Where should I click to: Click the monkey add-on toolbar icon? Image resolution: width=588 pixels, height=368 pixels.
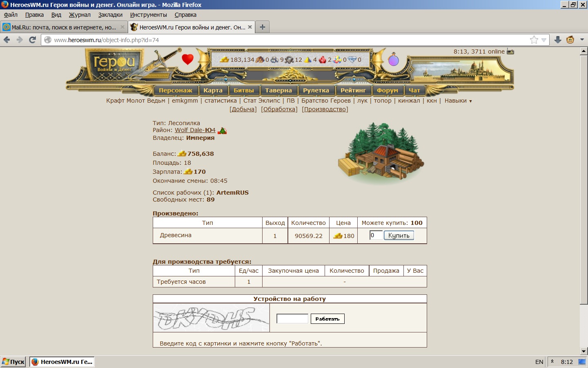click(570, 40)
